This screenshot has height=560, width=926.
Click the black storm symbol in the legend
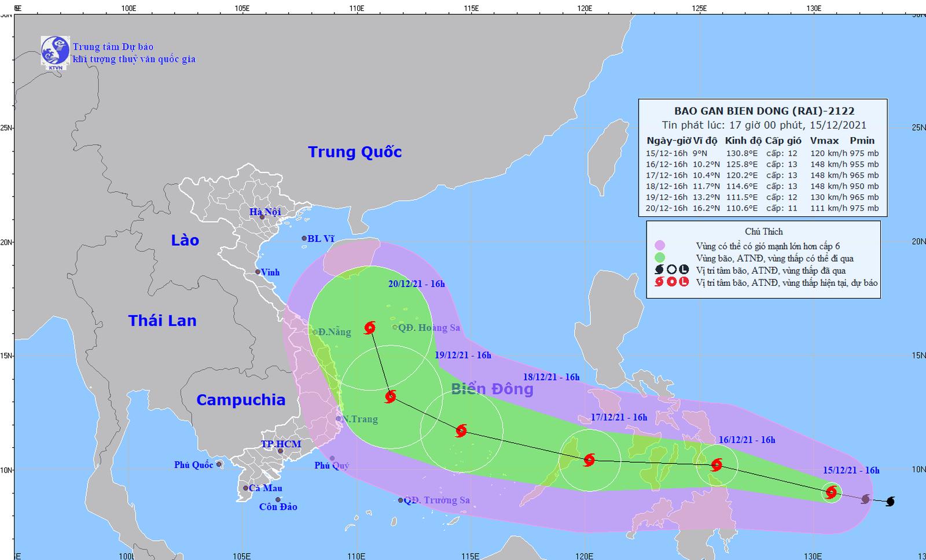[659, 270]
